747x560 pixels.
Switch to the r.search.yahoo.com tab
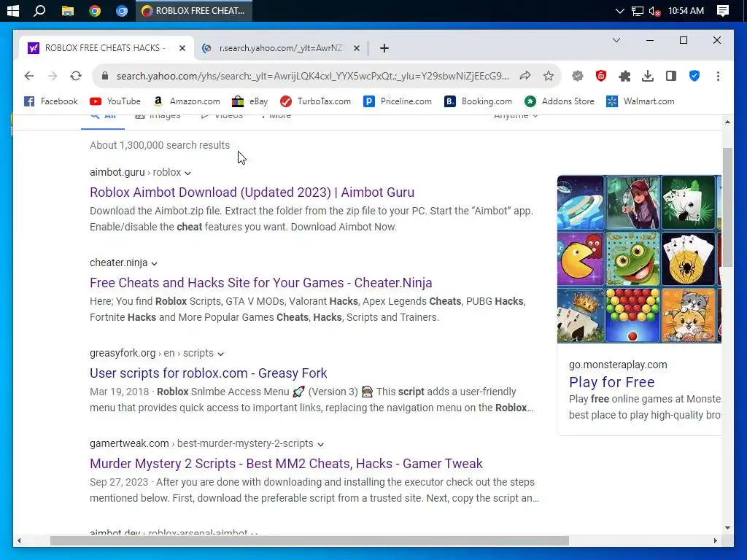[x=281, y=48]
